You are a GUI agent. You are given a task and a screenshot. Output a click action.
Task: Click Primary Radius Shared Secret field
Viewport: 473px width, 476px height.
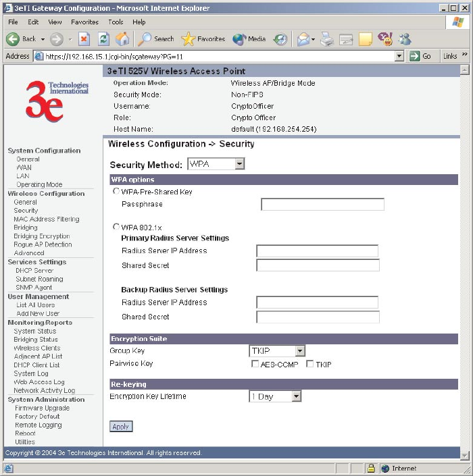click(x=318, y=265)
